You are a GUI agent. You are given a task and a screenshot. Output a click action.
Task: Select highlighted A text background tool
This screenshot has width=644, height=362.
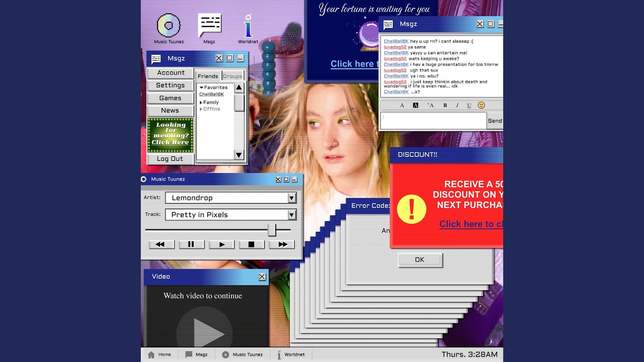pos(416,105)
